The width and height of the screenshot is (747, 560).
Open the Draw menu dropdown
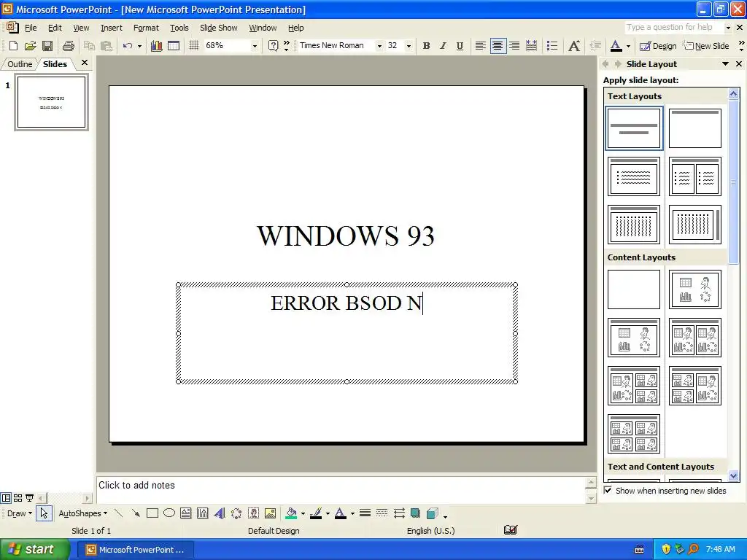20,513
